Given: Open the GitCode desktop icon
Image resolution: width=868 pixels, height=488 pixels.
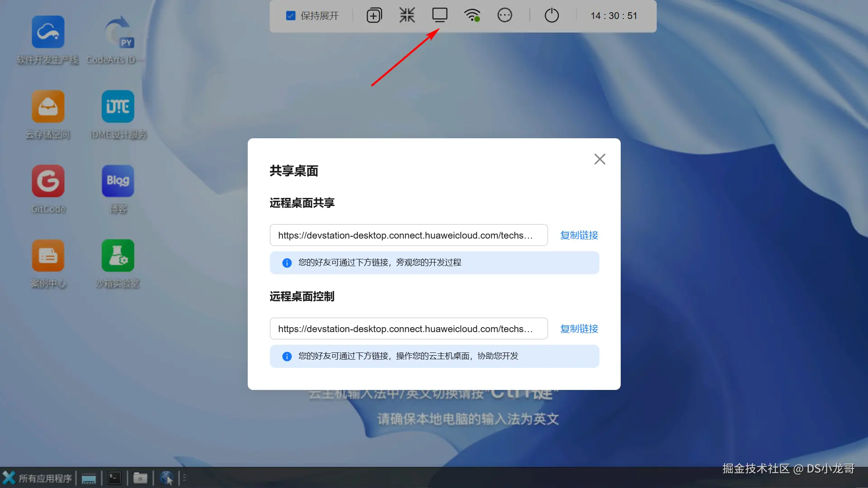Looking at the screenshot, I should click(48, 182).
